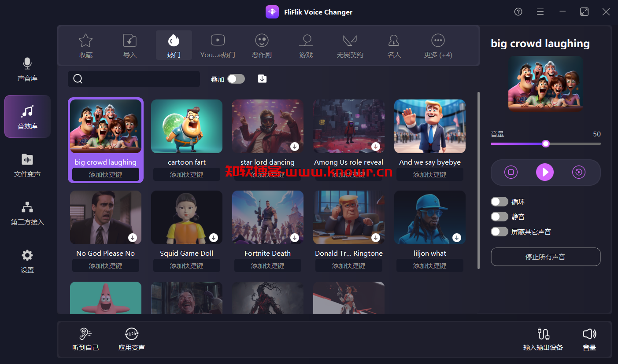Select the Patrick Star sound thumbnail
This screenshot has width=618, height=364.
pos(106,298)
